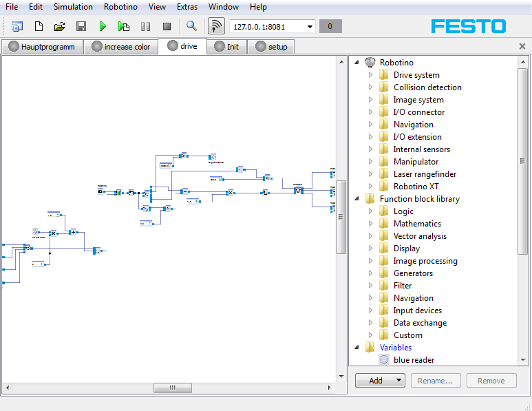The image size is (532, 411).
Task: Click the Remove button
Action: (x=491, y=381)
